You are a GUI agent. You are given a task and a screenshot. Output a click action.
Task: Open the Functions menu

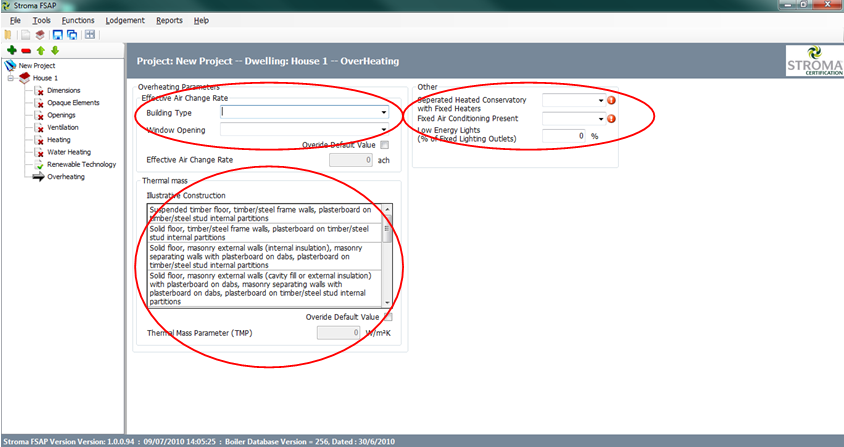(78, 20)
